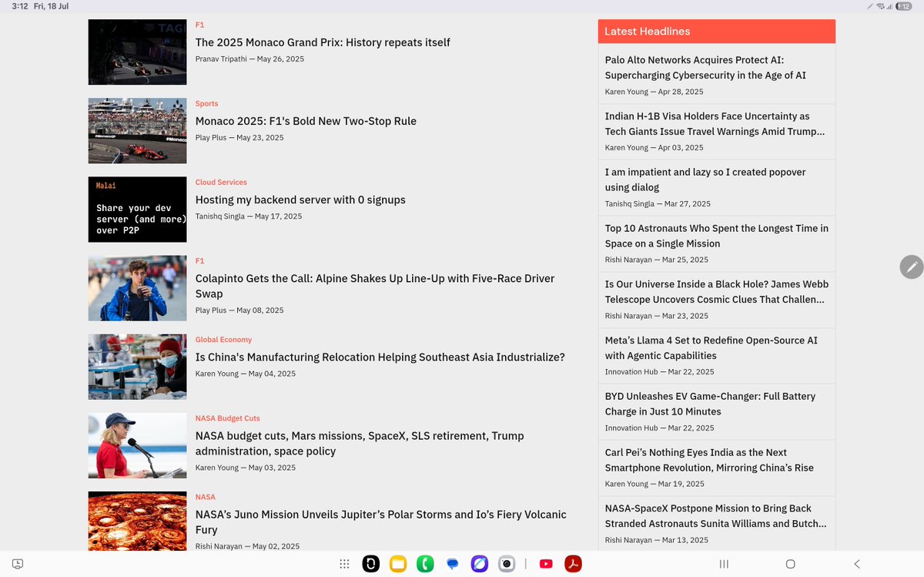The image size is (924, 577).
Task: Click "Tanishq Singla — May 17, 2025" byline
Action: (249, 216)
